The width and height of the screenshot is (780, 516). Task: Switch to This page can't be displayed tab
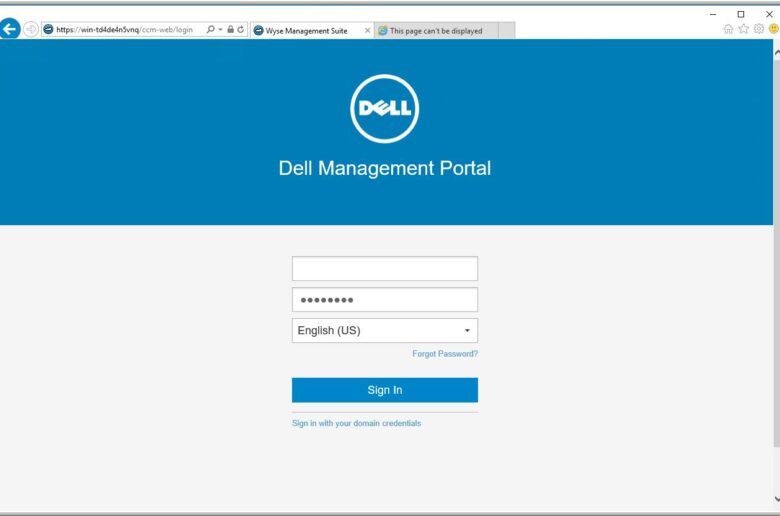[436, 30]
